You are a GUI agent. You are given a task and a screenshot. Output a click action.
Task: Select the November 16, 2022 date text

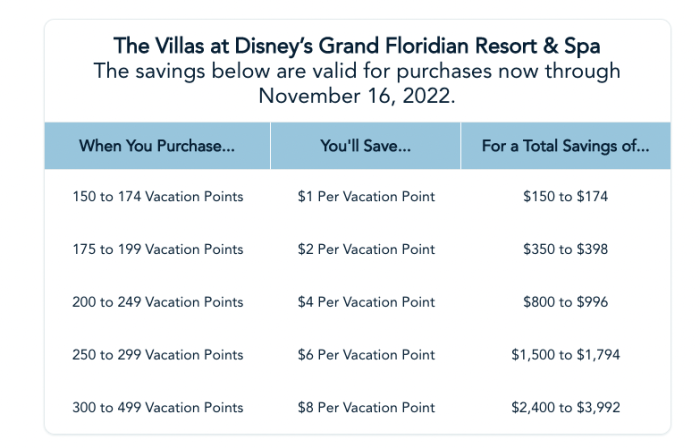(357, 96)
